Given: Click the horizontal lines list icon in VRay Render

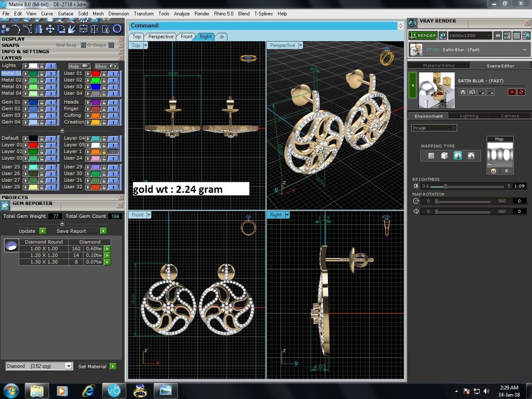Looking at the screenshot, I should 517,36.
